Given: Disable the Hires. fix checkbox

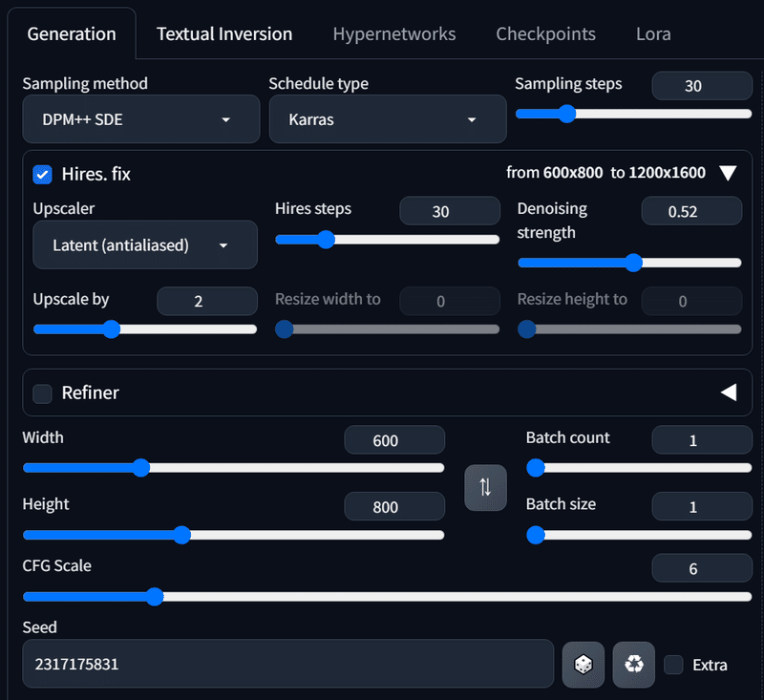Looking at the screenshot, I should (x=40, y=174).
